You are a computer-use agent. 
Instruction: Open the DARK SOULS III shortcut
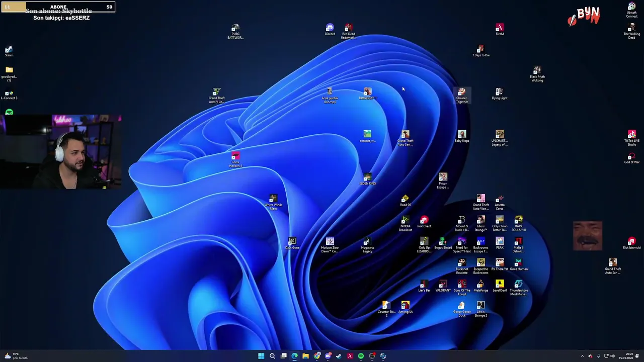point(518,224)
